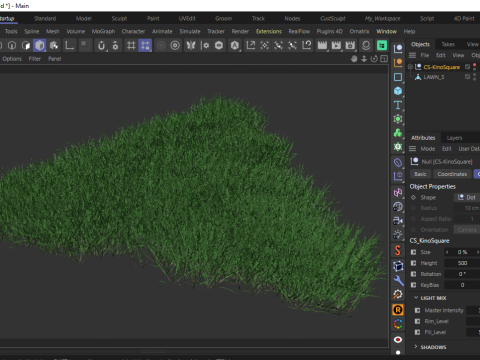Open the disabled Orientation Camera dropdown
Screen dimensions: 480x360
point(467,230)
